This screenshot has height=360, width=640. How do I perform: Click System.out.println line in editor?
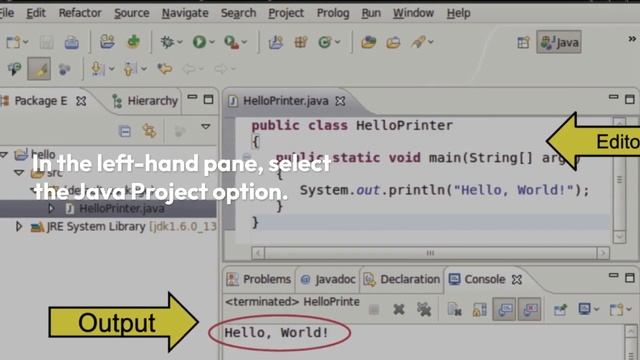tap(444, 190)
